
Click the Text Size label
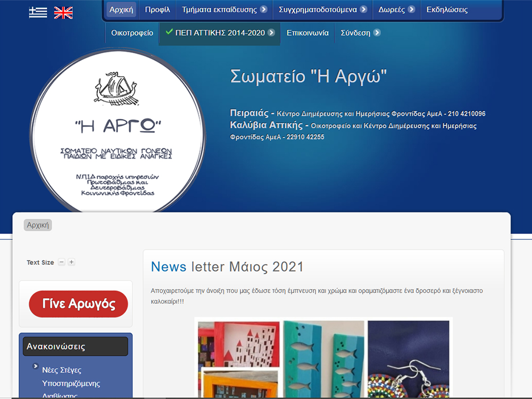pos(40,262)
